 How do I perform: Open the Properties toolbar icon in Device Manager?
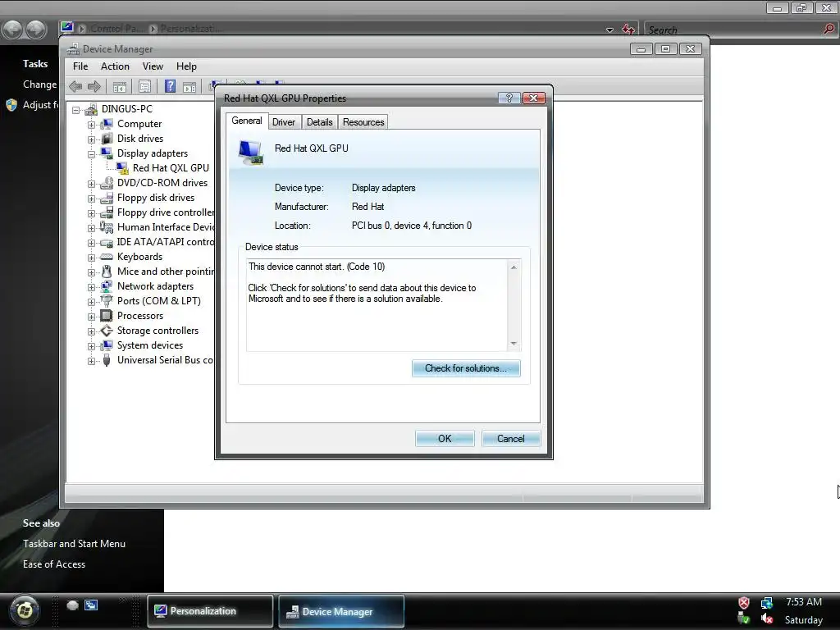click(144, 86)
